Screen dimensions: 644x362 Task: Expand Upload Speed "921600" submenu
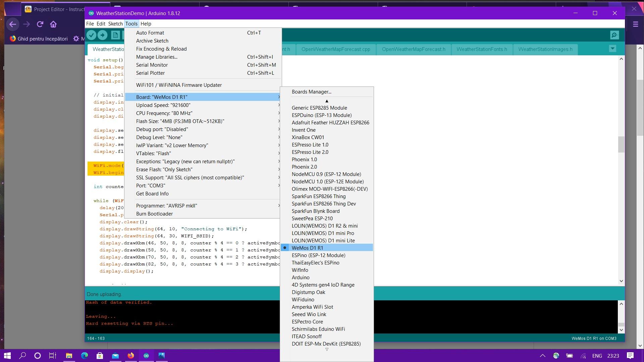(x=203, y=105)
